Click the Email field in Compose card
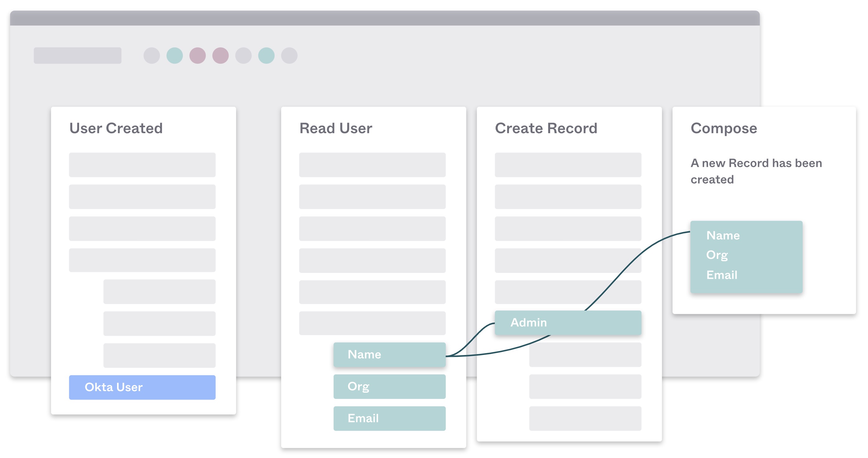868x458 pixels. point(721,275)
